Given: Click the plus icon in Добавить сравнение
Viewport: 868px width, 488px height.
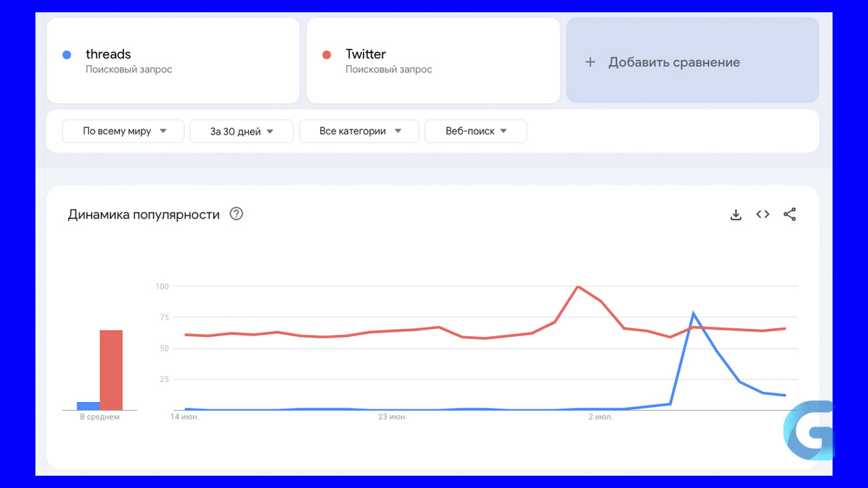Looking at the screenshot, I should (x=590, y=62).
